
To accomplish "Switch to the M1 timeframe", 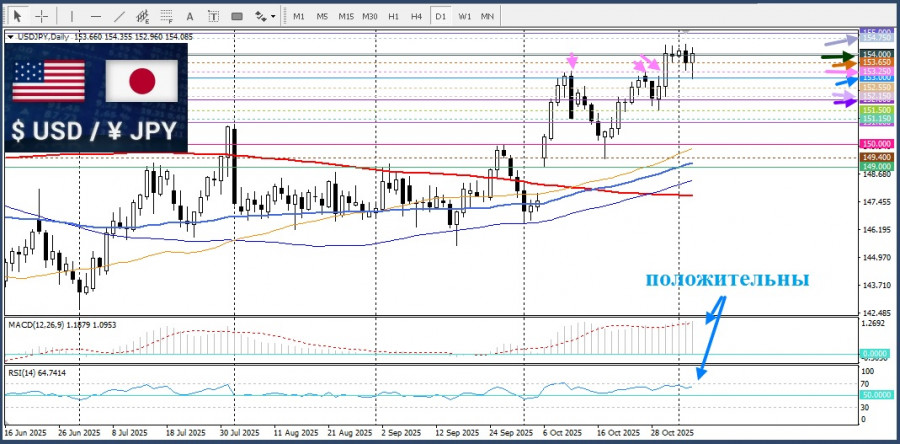I will [x=298, y=16].
